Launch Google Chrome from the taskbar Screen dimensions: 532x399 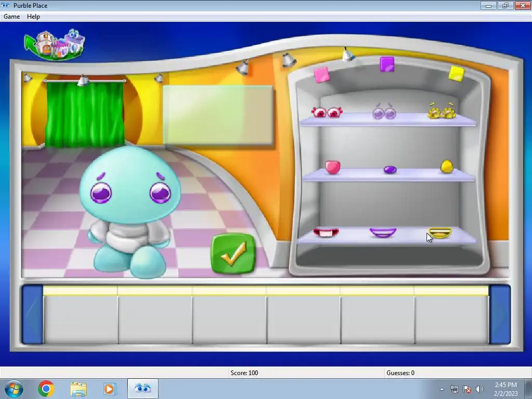point(46,389)
